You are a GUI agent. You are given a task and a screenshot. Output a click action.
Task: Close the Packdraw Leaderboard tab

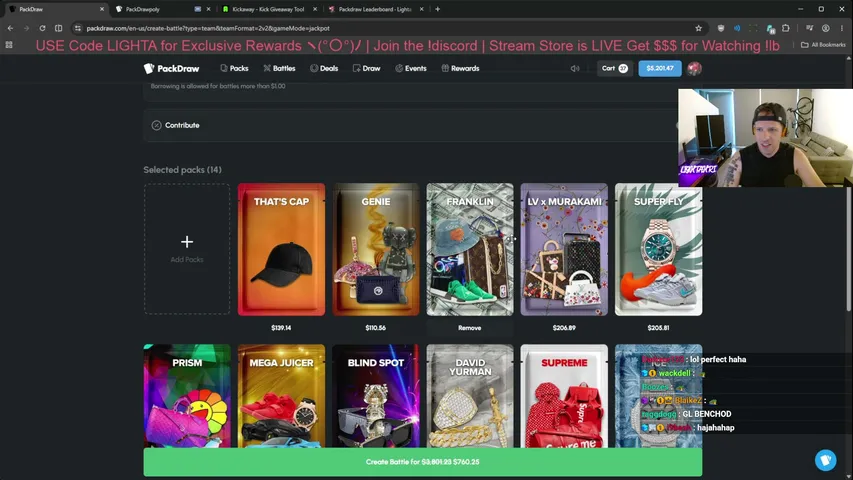point(422,9)
